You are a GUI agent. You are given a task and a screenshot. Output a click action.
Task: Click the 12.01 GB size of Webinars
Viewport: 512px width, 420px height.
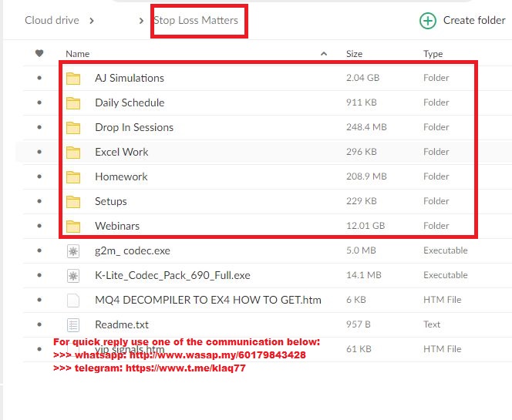coord(365,226)
